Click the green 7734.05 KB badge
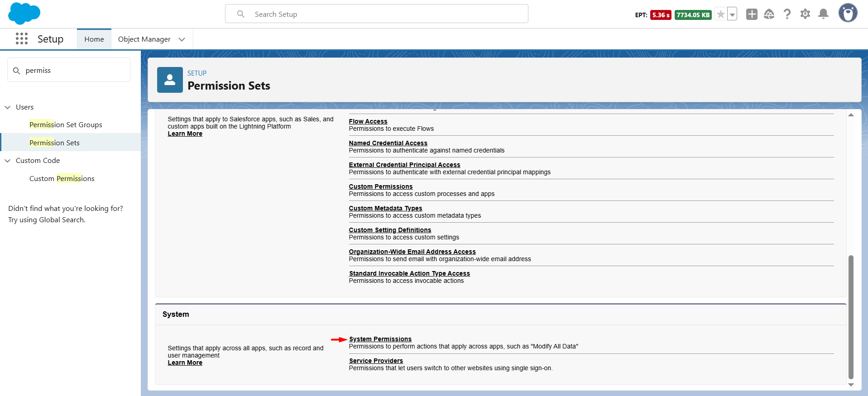The image size is (868, 396). click(693, 15)
